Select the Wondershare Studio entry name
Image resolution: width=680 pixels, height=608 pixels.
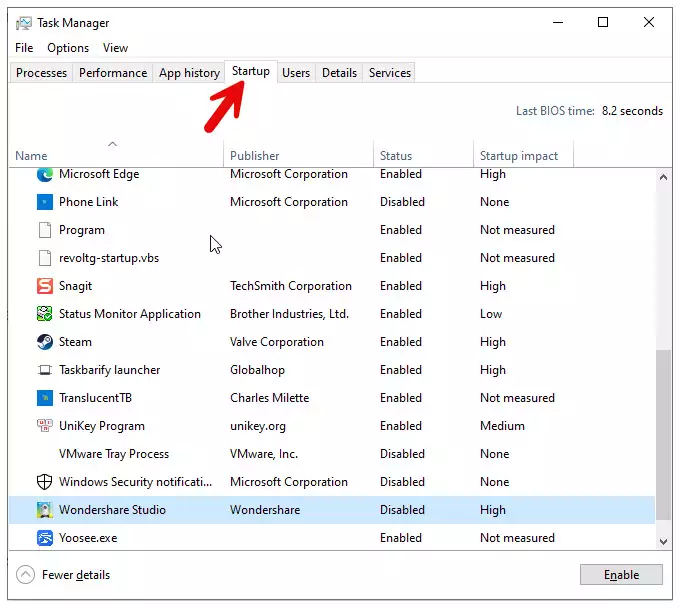tap(112, 510)
